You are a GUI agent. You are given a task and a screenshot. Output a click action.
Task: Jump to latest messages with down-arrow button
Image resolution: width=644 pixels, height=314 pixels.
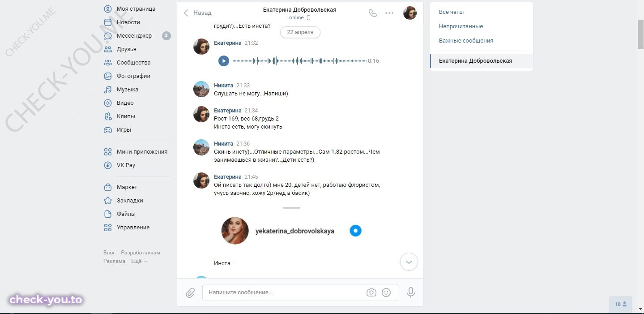(x=409, y=262)
